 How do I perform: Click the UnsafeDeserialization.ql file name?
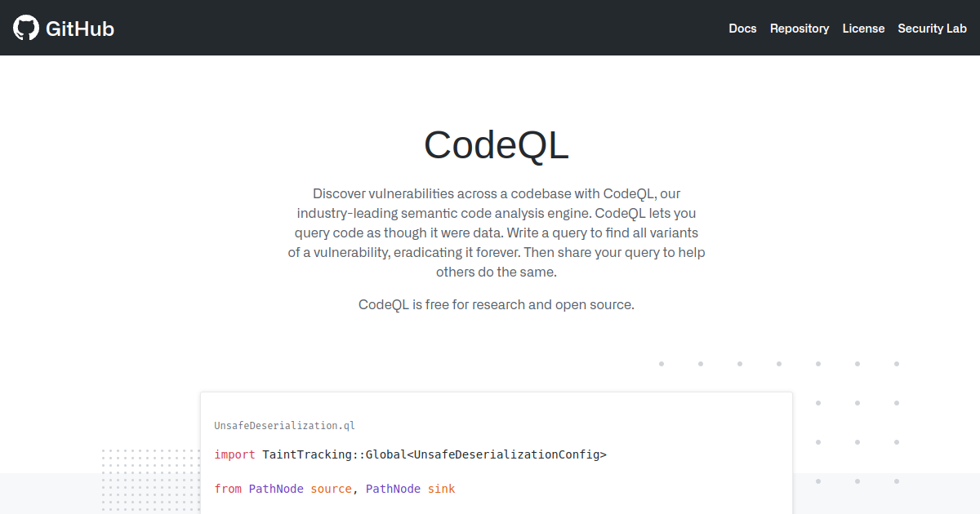[x=284, y=425]
